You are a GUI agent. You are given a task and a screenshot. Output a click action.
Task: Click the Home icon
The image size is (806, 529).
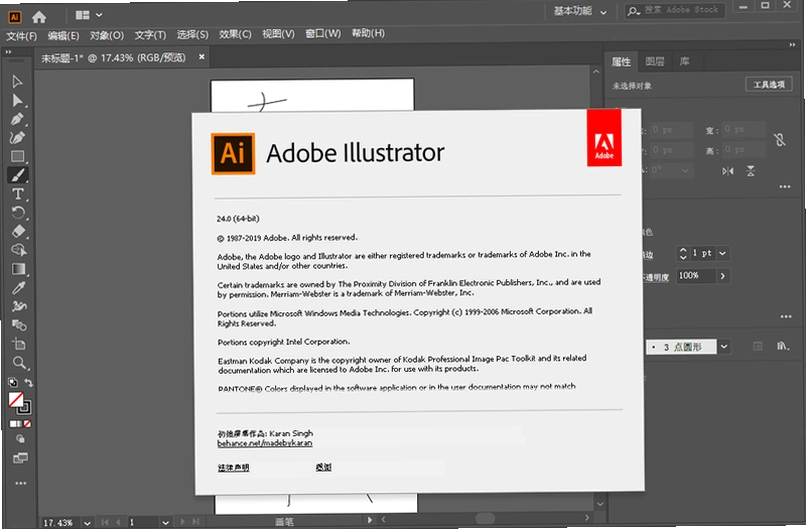(x=39, y=17)
